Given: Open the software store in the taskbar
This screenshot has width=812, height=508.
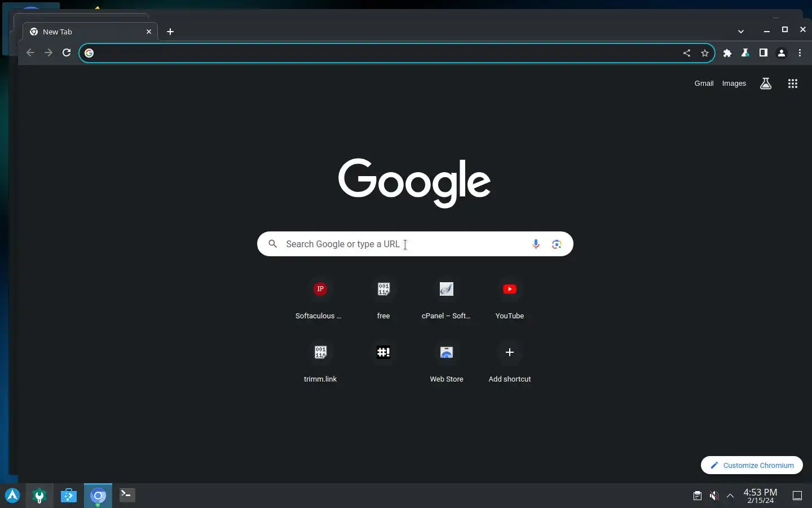Looking at the screenshot, I should pyautogui.click(x=69, y=496).
